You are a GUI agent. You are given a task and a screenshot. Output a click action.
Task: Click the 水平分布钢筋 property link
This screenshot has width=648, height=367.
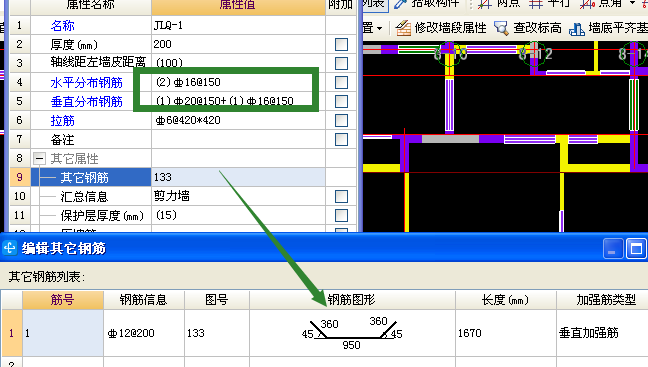point(86,83)
